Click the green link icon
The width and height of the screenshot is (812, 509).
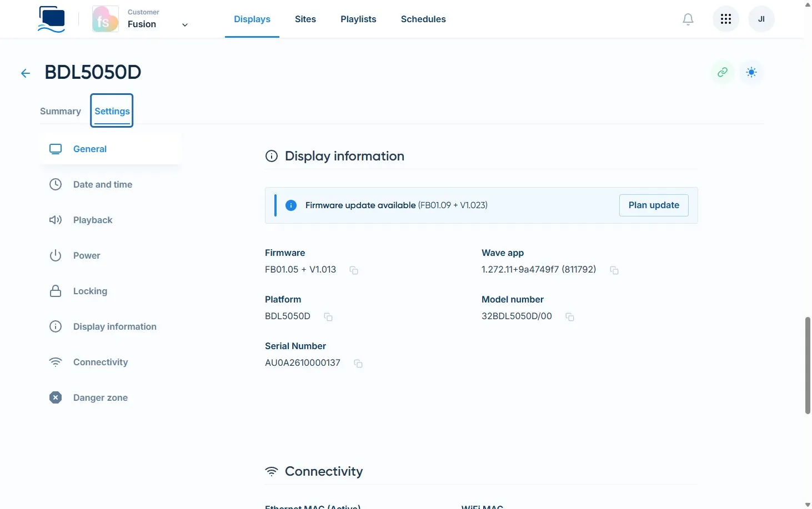point(722,72)
